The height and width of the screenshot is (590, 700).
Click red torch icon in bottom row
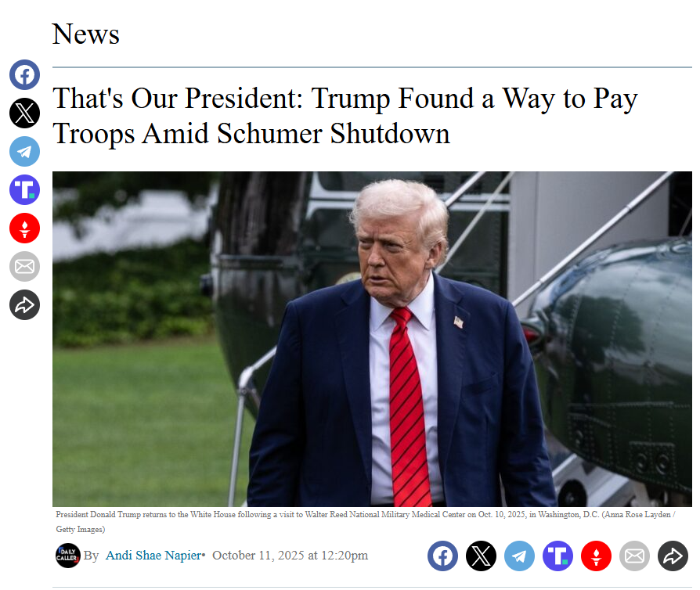(596, 556)
